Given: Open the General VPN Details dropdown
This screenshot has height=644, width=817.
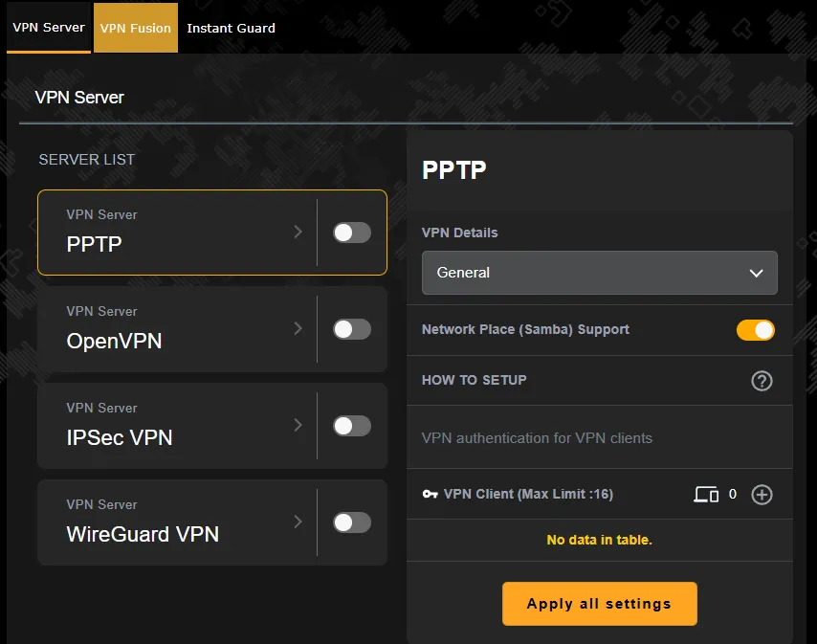Looking at the screenshot, I should [x=599, y=273].
